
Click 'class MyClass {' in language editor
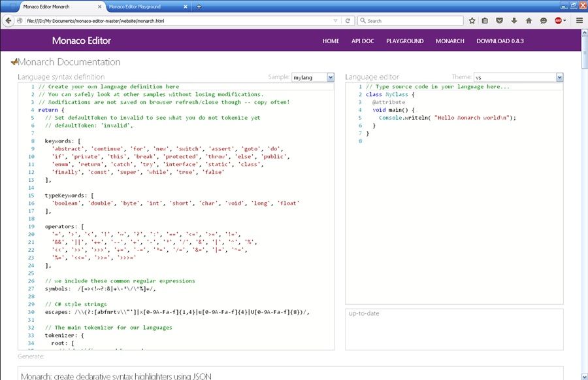[391, 94]
